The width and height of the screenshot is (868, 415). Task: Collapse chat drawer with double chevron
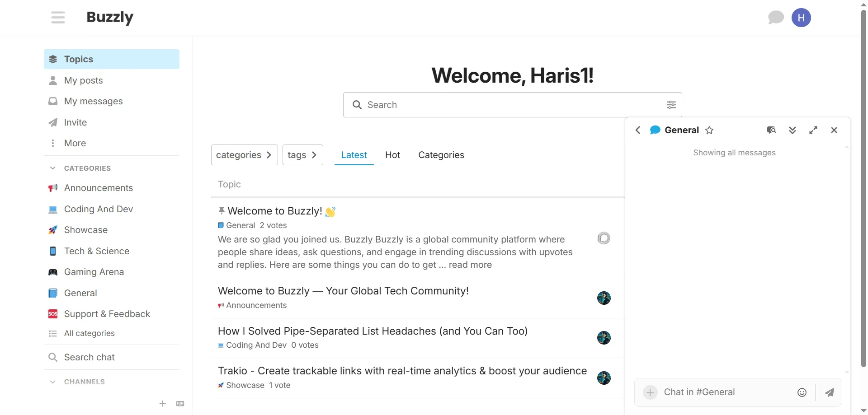coord(792,130)
